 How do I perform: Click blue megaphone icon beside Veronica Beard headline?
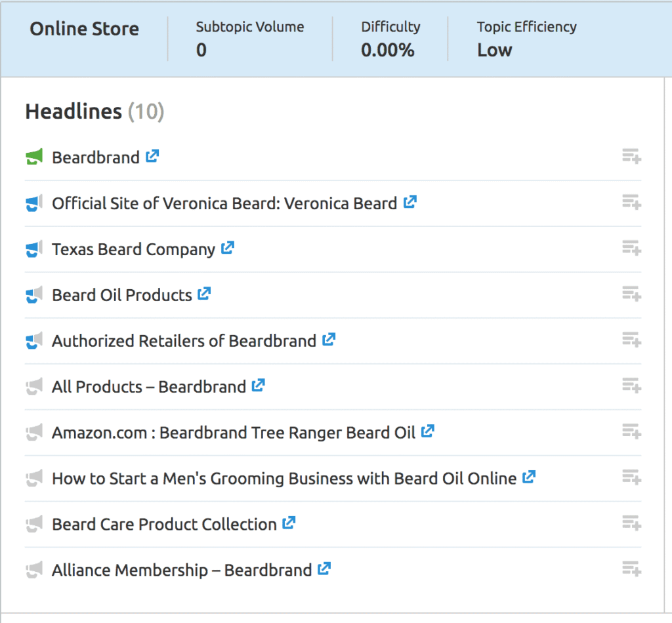click(x=34, y=203)
